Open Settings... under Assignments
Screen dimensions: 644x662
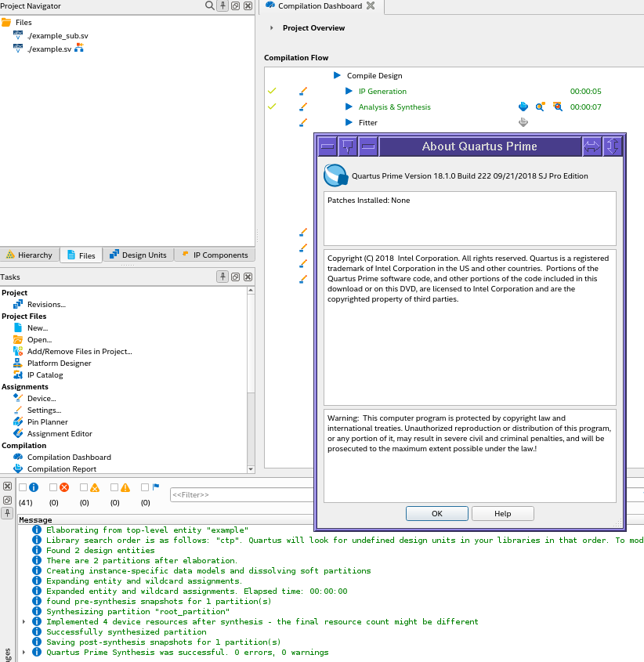point(45,411)
